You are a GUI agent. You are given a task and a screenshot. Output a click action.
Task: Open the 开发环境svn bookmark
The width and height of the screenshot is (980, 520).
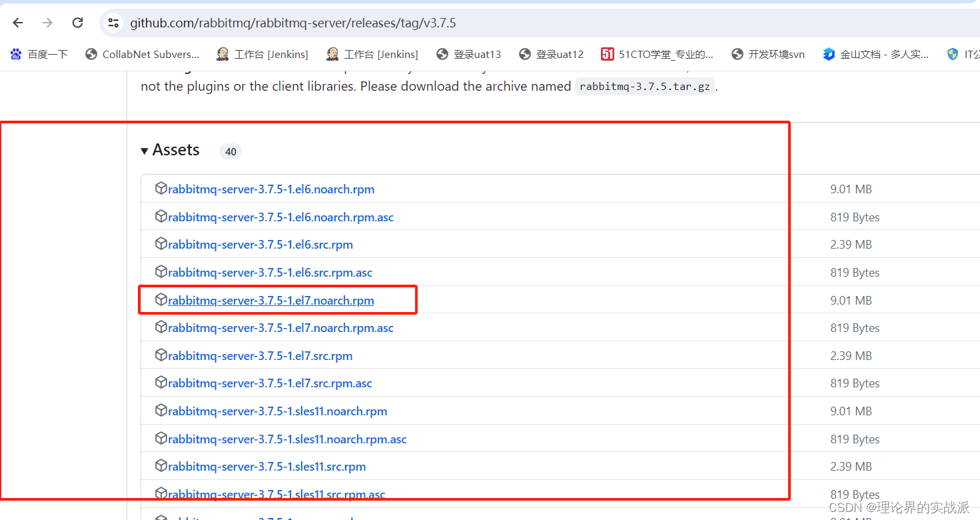point(767,54)
